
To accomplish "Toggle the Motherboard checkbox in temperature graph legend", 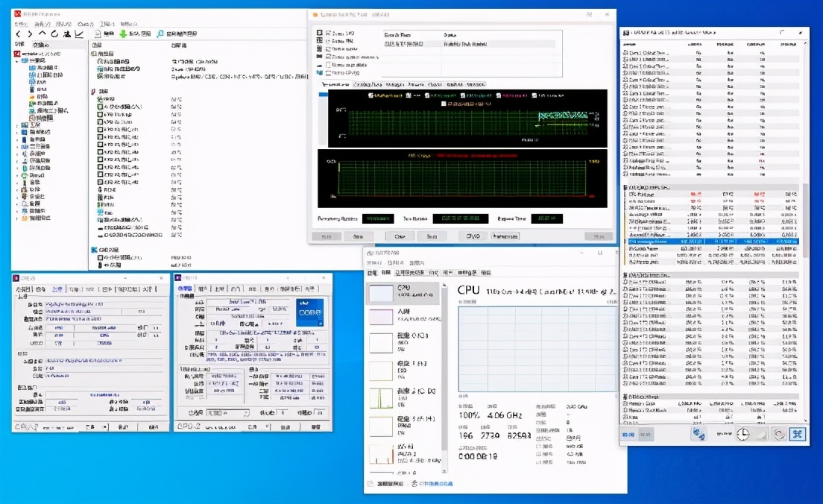I will click(370, 95).
